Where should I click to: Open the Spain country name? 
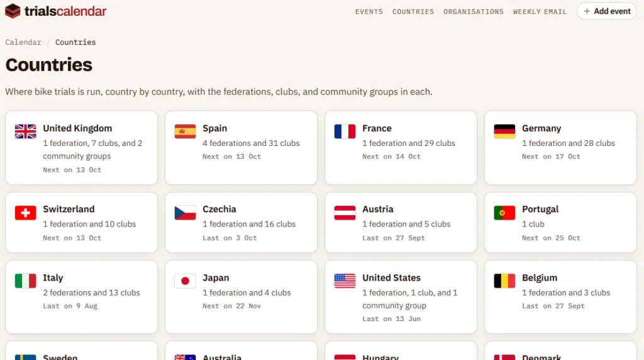pos(215,128)
